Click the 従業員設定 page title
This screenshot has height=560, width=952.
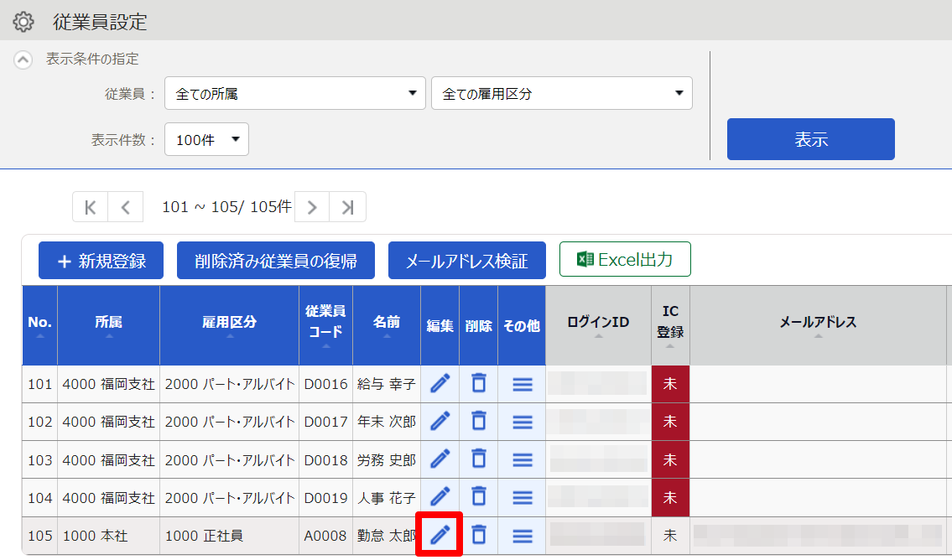click(x=100, y=23)
